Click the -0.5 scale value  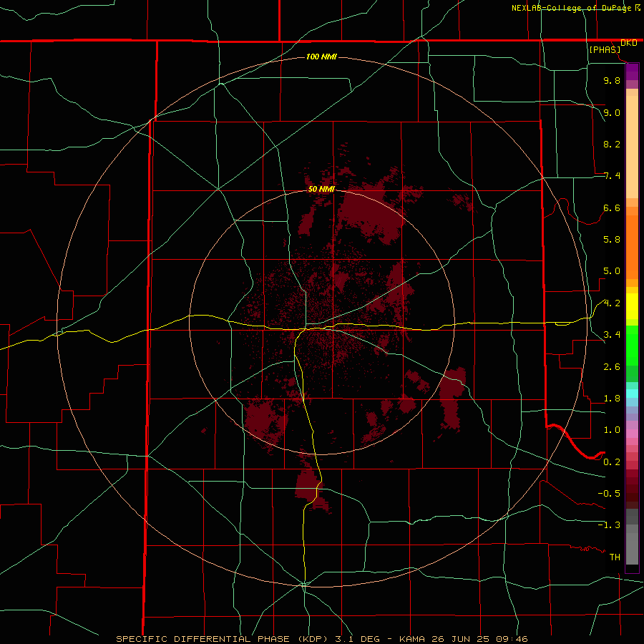pyautogui.click(x=610, y=493)
